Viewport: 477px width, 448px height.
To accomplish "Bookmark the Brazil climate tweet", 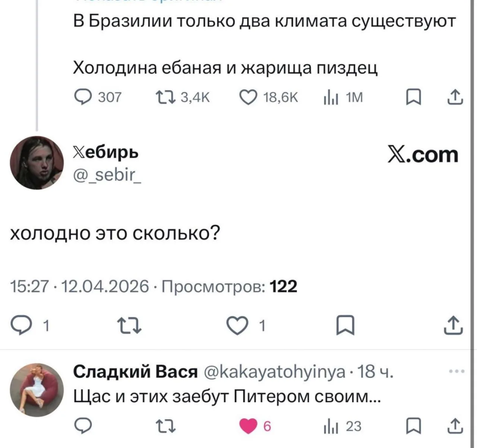I will [x=413, y=98].
